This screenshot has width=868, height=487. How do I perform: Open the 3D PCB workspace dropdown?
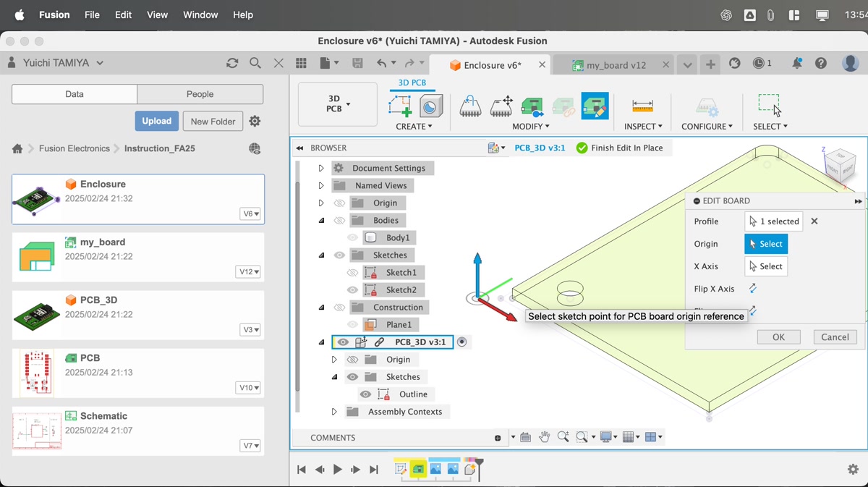338,104
